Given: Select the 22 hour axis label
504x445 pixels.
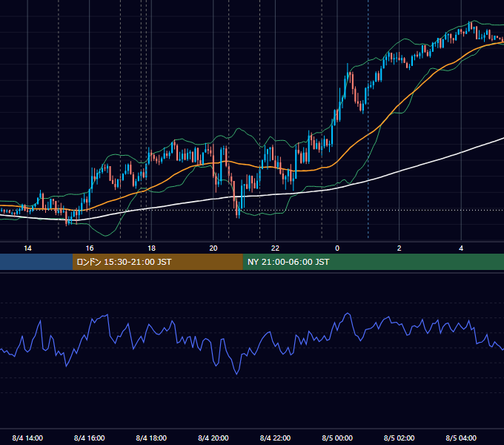Looking at the screenshot, I should click(275, 248).
